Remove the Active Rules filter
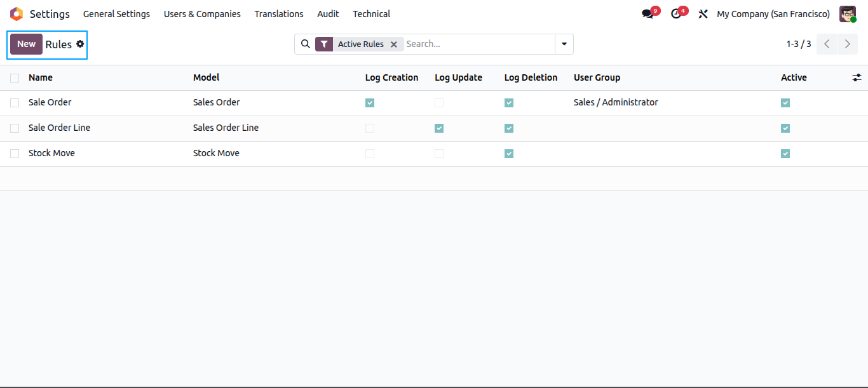The width and height of the screenshot is (868, 388). [394, 44]
